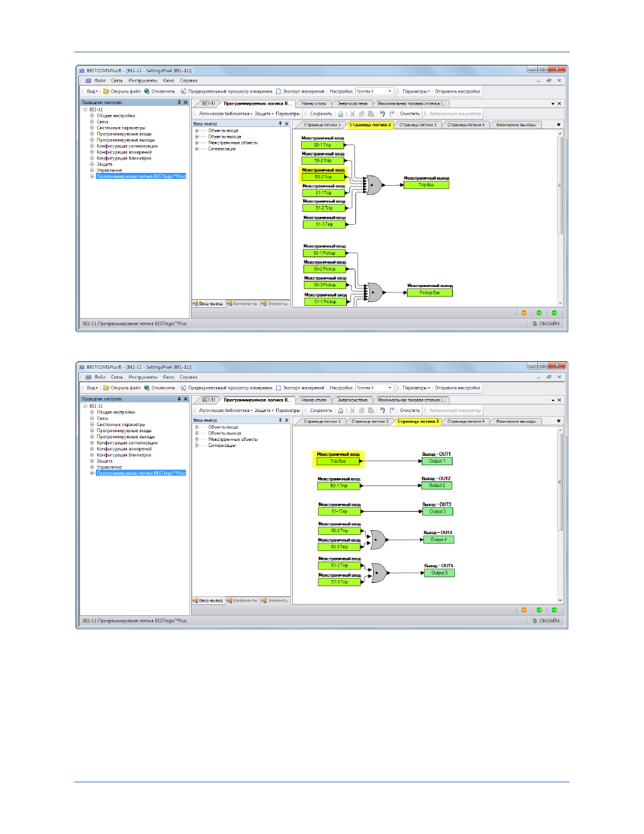This screenshot has width=644, height=834.
Task: Select the Output 1 block in lower window
Action: click(x=437, y=461)
